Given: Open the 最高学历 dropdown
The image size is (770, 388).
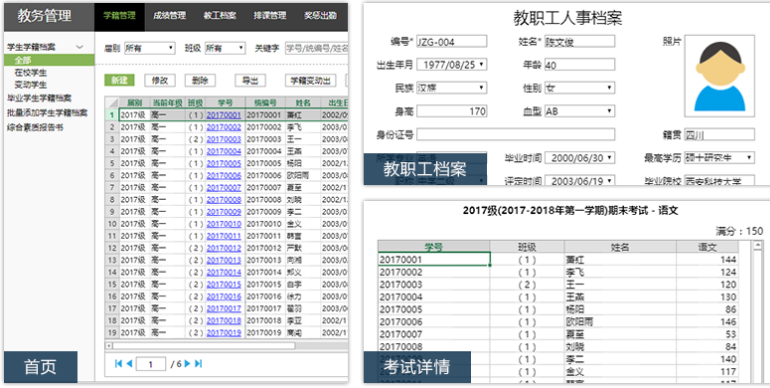Looking at the screenshot, I should 719,158.
